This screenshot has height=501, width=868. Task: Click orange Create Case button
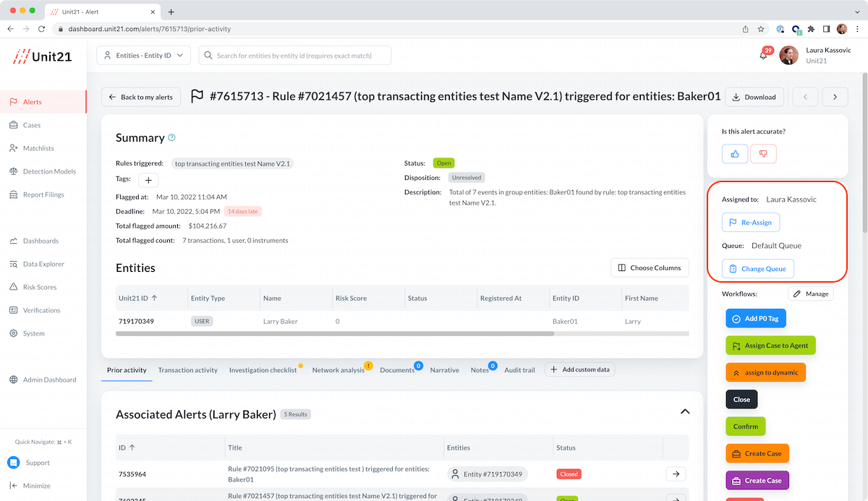757,453
